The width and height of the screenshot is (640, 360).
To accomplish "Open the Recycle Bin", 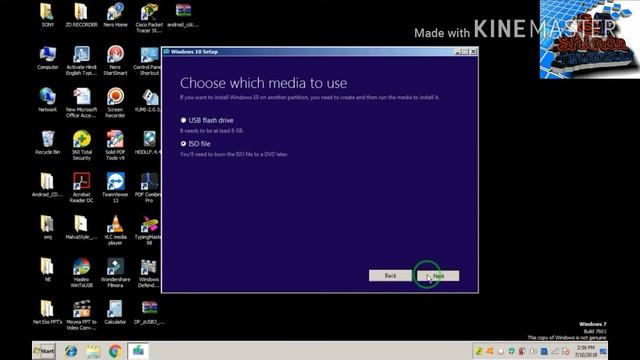I will (47, 142).
